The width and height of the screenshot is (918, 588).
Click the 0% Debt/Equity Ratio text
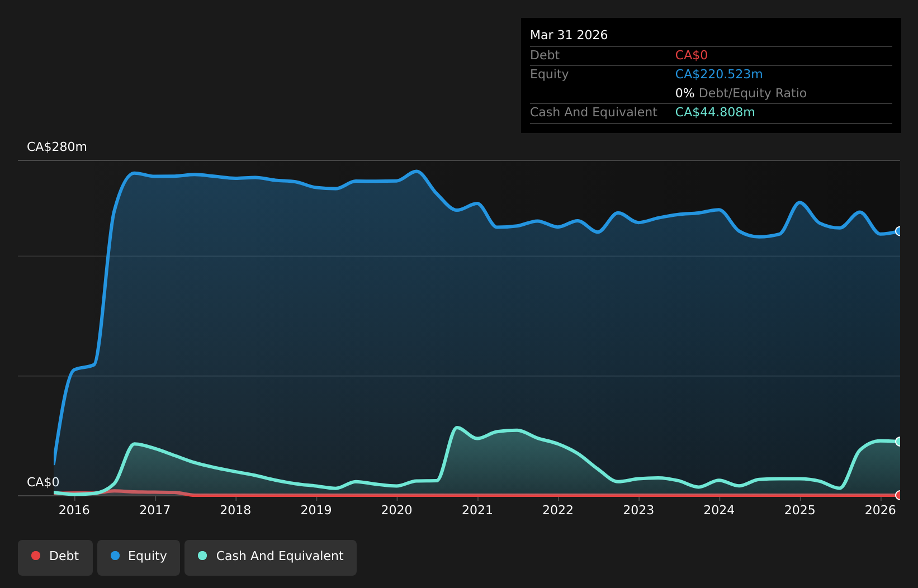point(741,93)
